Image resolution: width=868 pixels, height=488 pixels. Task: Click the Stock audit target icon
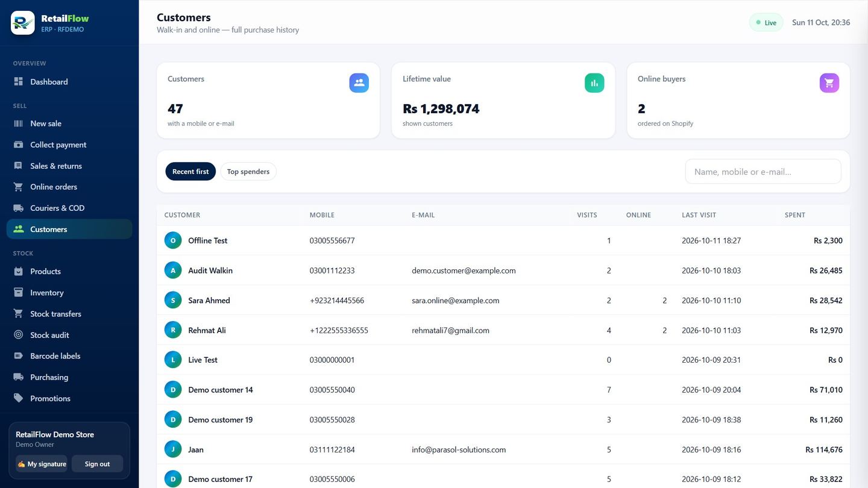[x=19, y=335]
